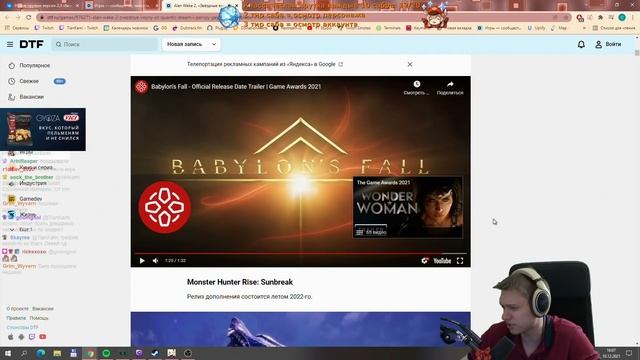Viewport: 640px width, 360px height.
Task: Open the video settings gear
Action: (424, 260)
